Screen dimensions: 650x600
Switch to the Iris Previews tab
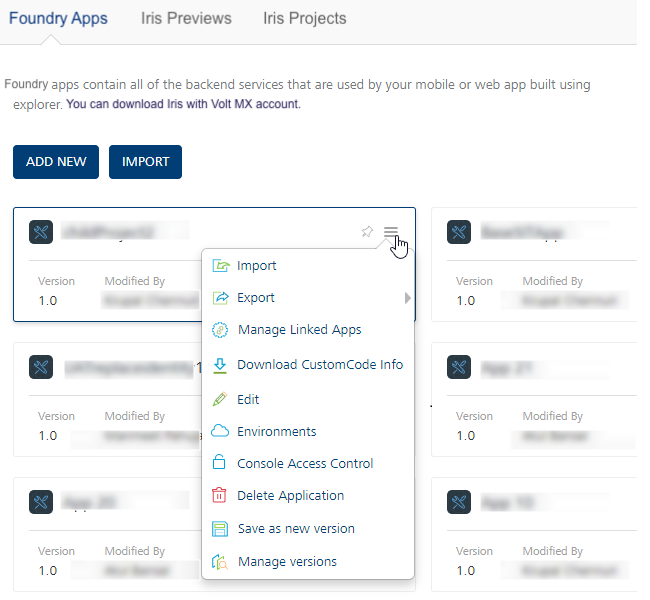click(x=185, y=18)
